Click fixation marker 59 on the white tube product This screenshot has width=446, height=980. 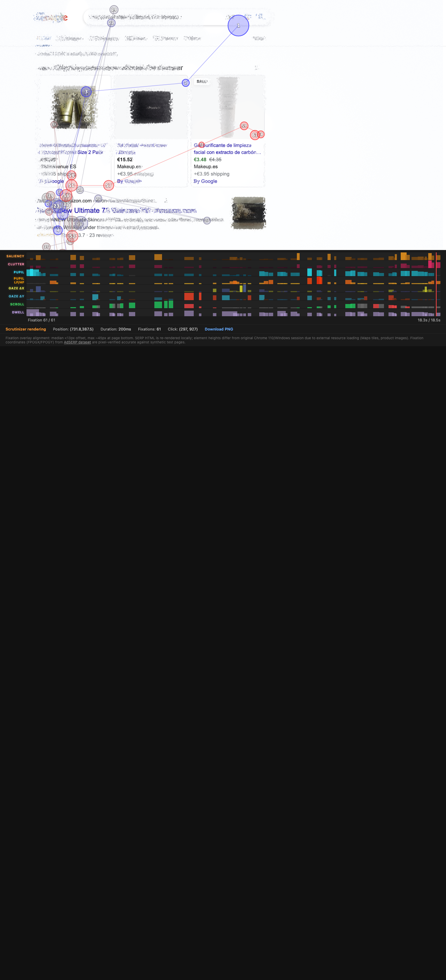(x=244, y=126)
